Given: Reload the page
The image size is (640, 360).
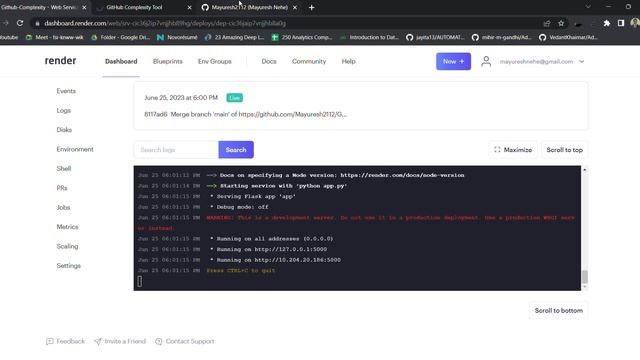Looking at the screenshot, I should click(20, 23).
